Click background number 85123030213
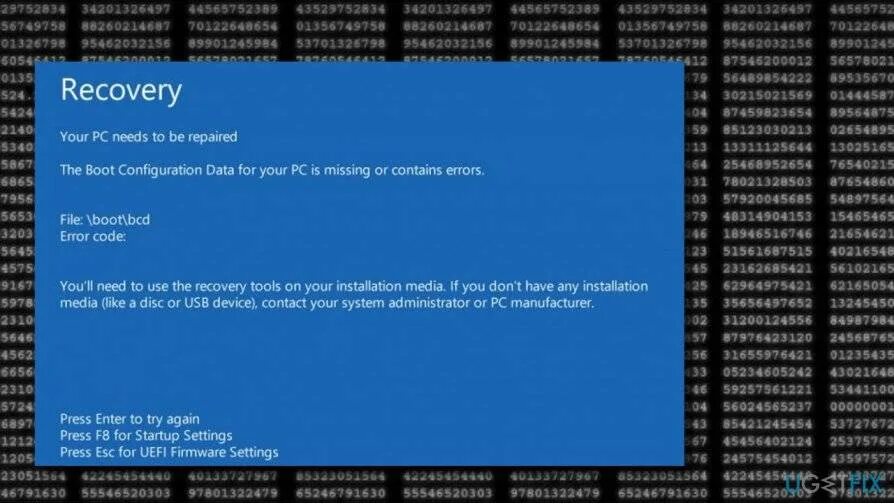The image size is (894, 504). tap(767, 130)
